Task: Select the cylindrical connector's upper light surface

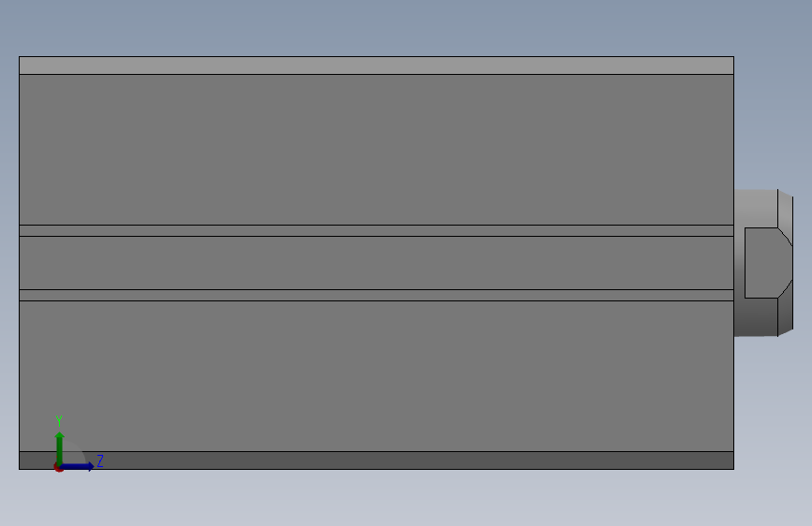Action: click(x=756, y=208)
